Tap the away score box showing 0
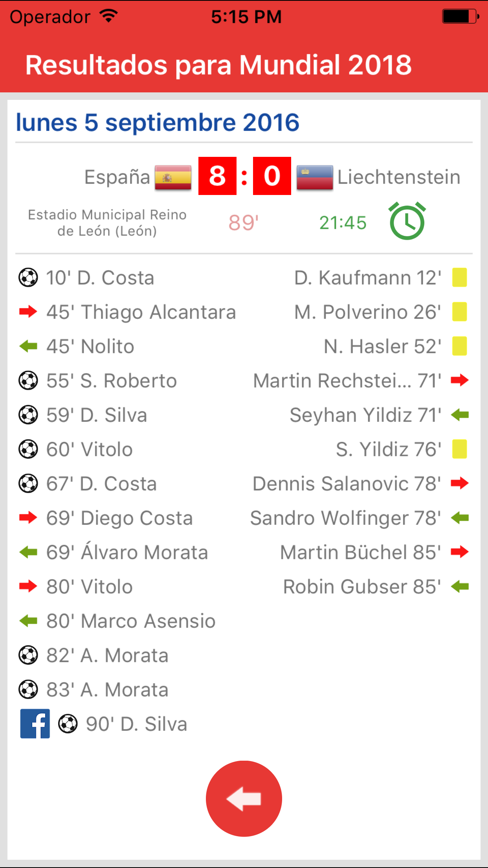The image size is (488, 868). point(272,176)
